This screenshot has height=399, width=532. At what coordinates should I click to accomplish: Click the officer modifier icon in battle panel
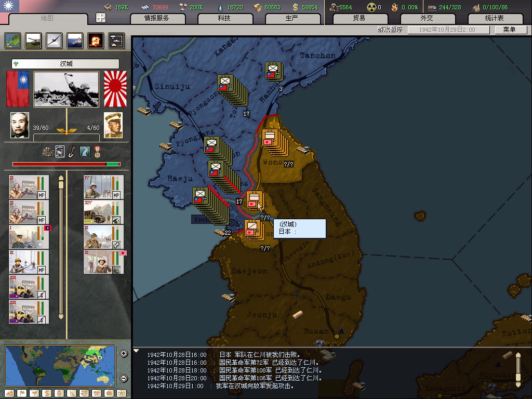(60, 152)
